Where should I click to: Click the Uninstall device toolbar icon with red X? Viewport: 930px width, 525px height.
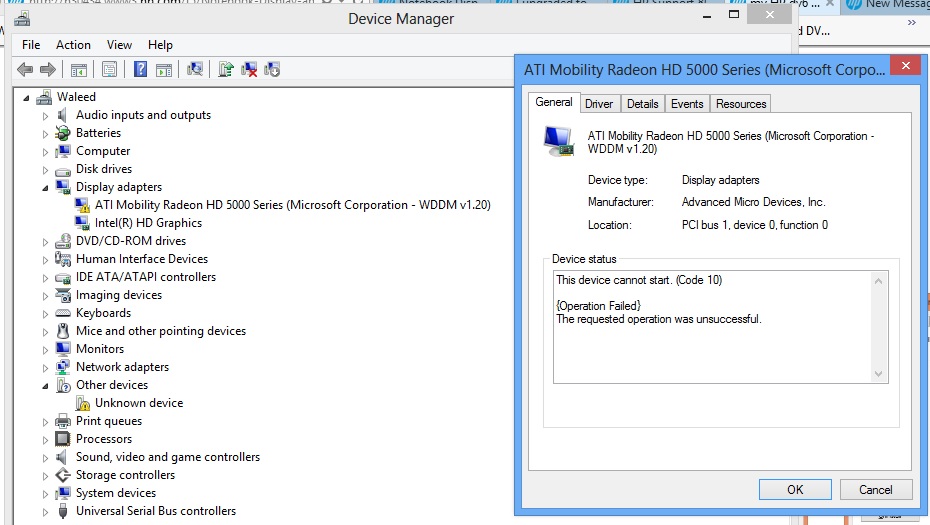pyautogui.click(x=249, y=69)
